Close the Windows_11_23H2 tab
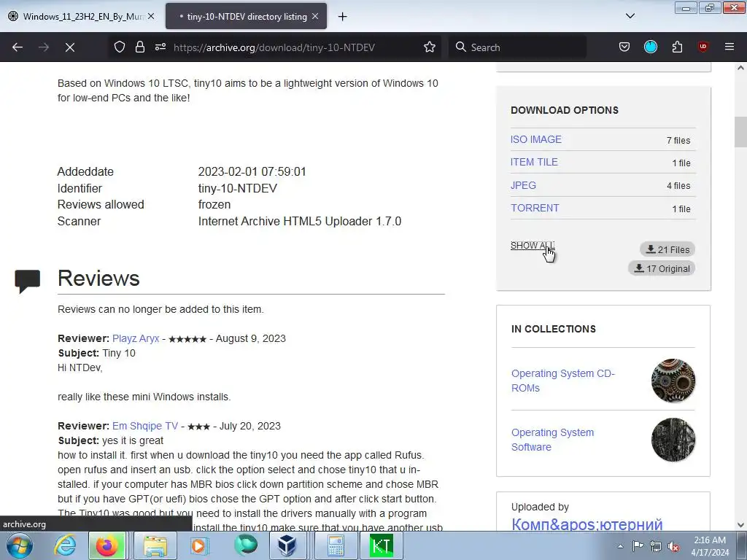The height and width of the screenshot is (560, 747). tap(150, 16)
